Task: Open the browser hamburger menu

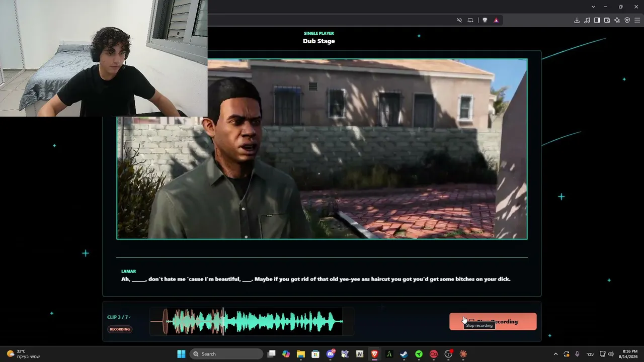Action: click(x=637, y=20)
